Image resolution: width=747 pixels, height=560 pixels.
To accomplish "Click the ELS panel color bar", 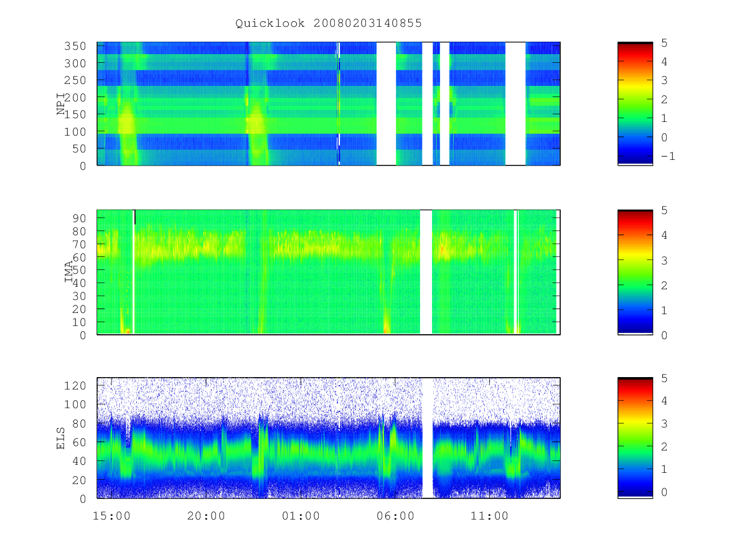I will click(x=635, y=437).
